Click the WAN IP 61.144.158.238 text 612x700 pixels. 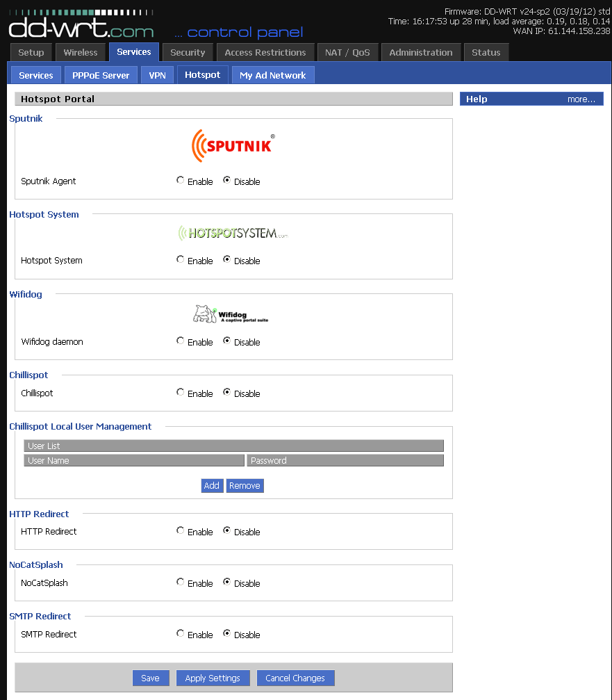pyautogui.click(x=561, y=31)
